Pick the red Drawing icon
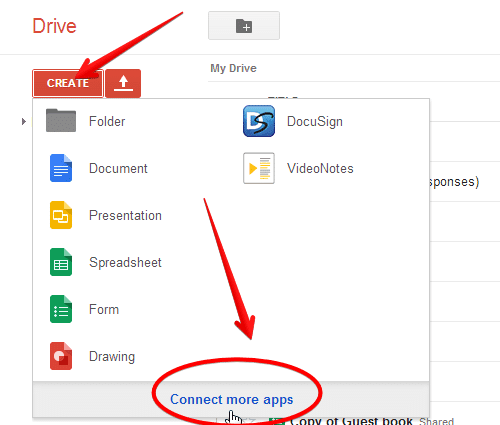The height and width of the screenshot is (425, 500). click(61, 356)
